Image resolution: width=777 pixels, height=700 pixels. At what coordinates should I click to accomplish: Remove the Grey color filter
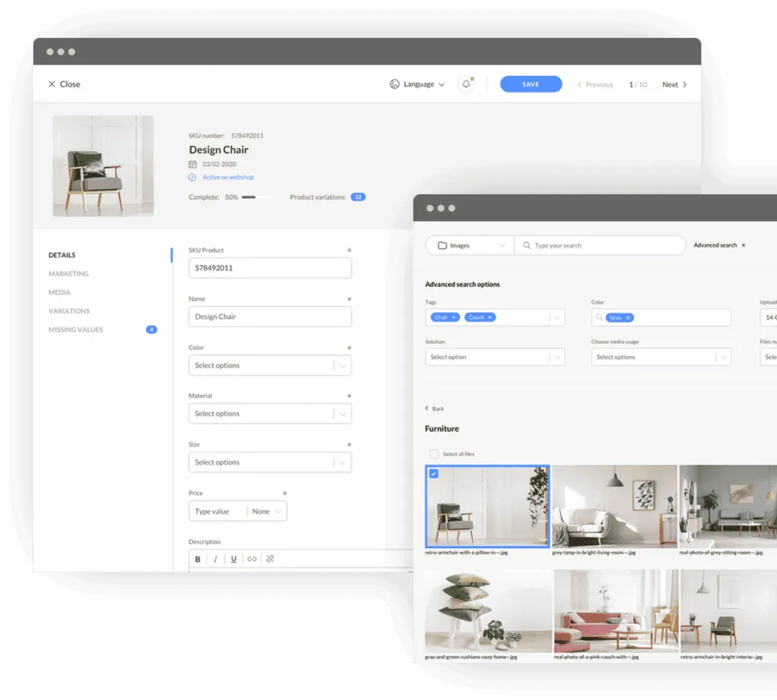[628, 318]
